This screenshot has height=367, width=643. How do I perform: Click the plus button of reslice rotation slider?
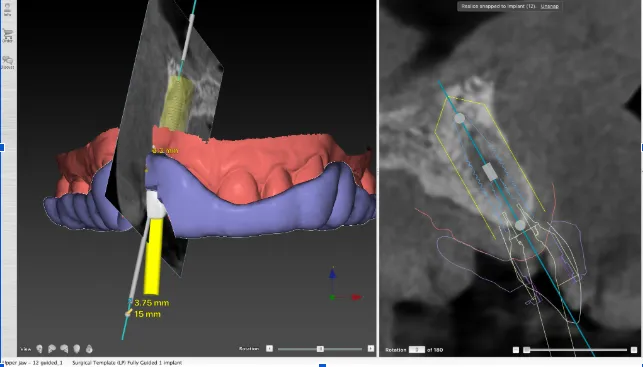point(634,350)
